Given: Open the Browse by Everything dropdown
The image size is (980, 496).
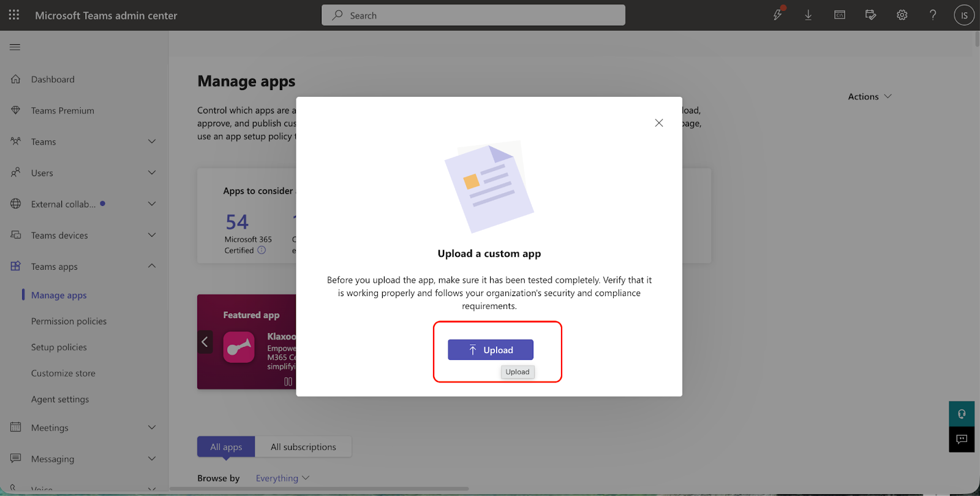Looking at the screenshot, I should (282, 478).
